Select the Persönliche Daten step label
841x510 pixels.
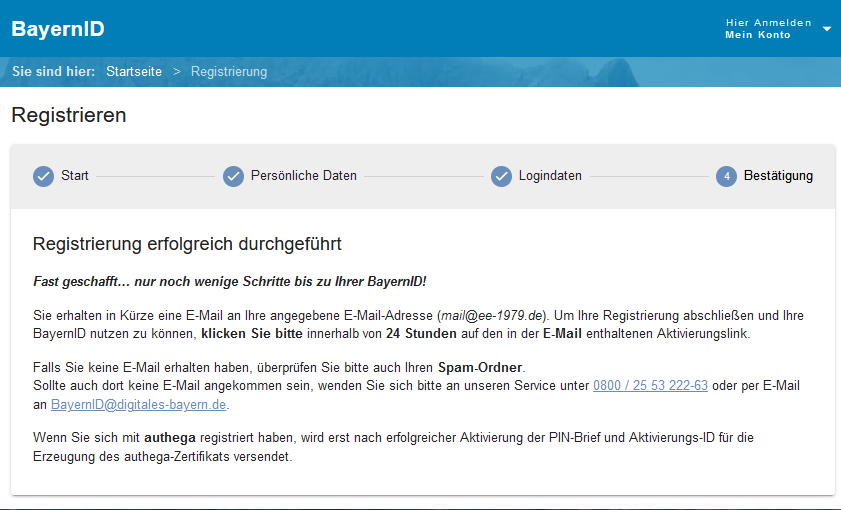[304, 176]
